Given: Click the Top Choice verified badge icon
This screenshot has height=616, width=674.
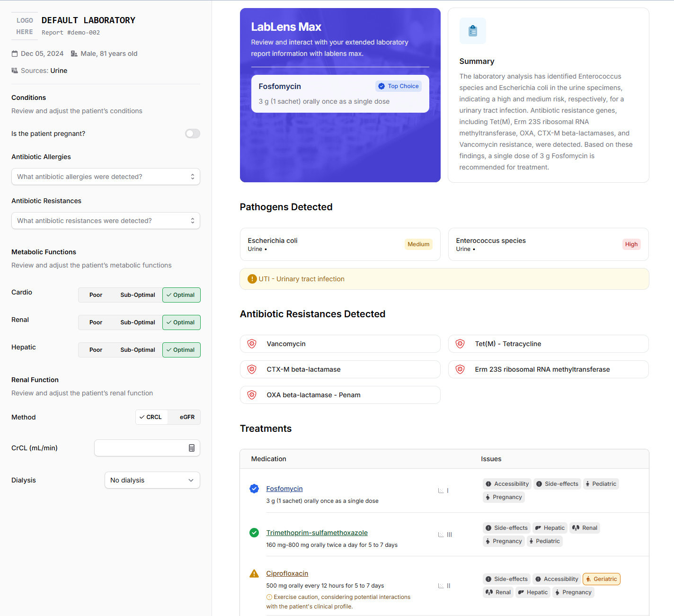Looking at the screenshot, I should [x=381, y=86].
